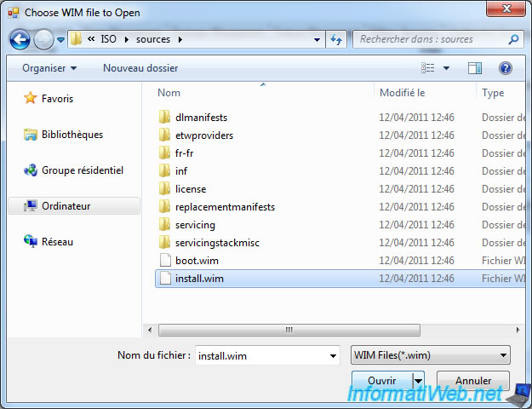Click the change view icon
This screenshot has height=409, width=532.
click(x=428, y=68)
